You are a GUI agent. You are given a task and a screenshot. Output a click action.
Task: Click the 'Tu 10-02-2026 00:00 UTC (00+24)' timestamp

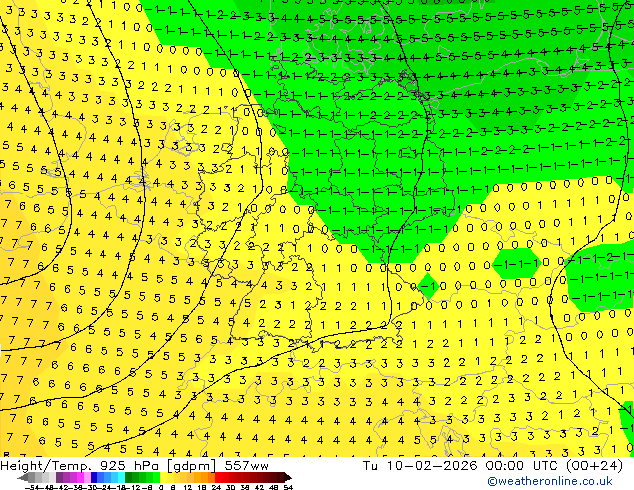pyautogui.click(x=493, y=466)
